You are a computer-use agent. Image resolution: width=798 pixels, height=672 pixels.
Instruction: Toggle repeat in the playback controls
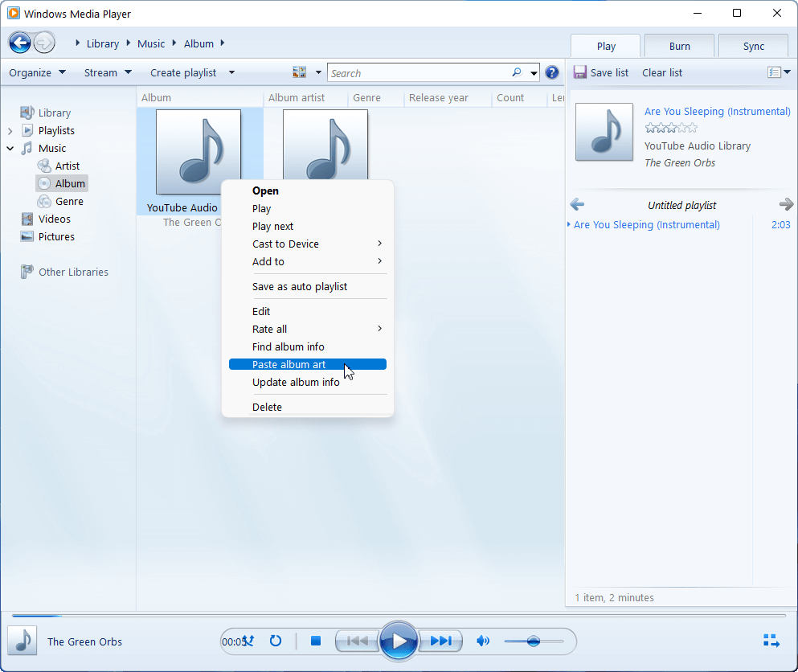tap(276, 641)
